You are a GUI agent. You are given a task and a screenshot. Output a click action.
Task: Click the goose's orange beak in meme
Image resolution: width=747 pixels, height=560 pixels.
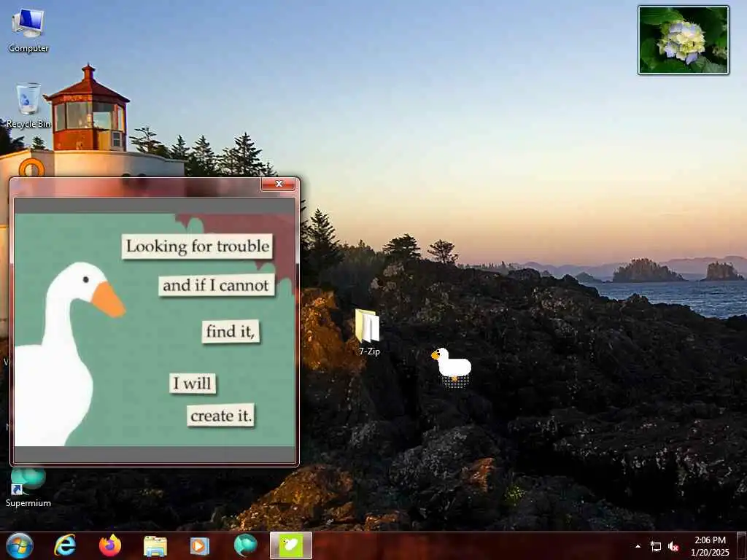pyautogui.click(x=108, y=300)
